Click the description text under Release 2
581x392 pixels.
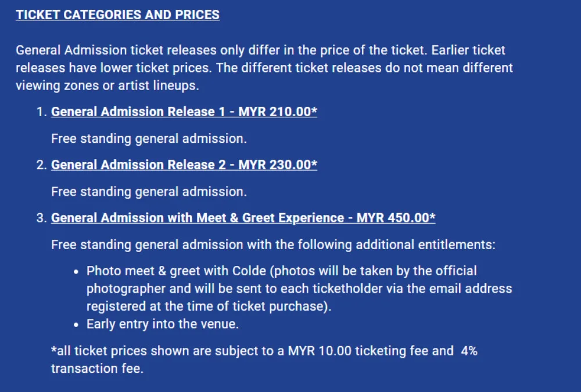tap(149, 192)
